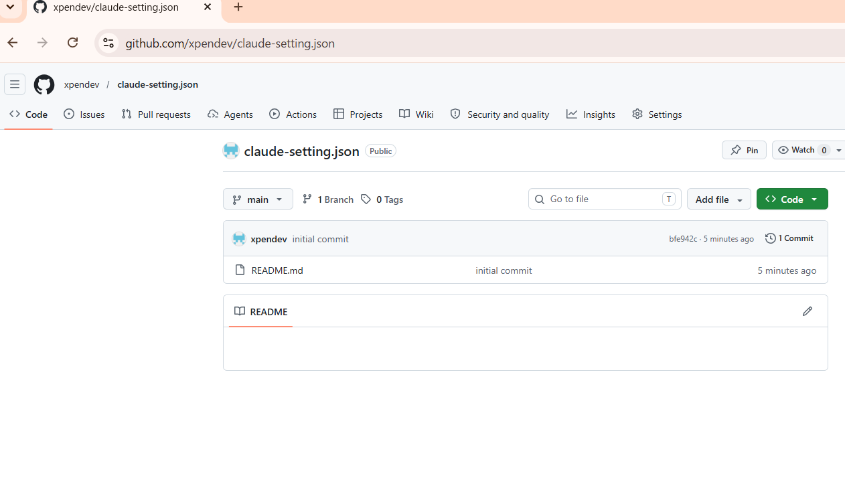The width and height of the screenshot is (845, 504).
Task: View the 1 Commit history link
Action: pos(789,238)
